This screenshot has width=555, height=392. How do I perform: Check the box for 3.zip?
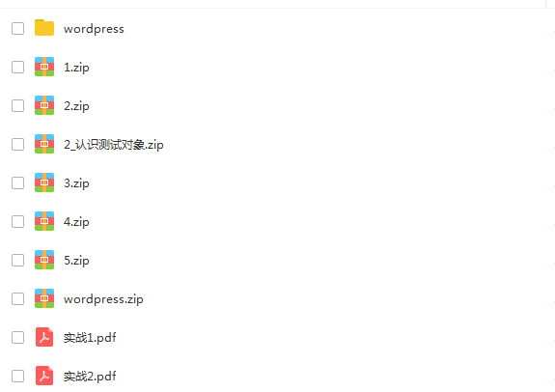point(17,183)
